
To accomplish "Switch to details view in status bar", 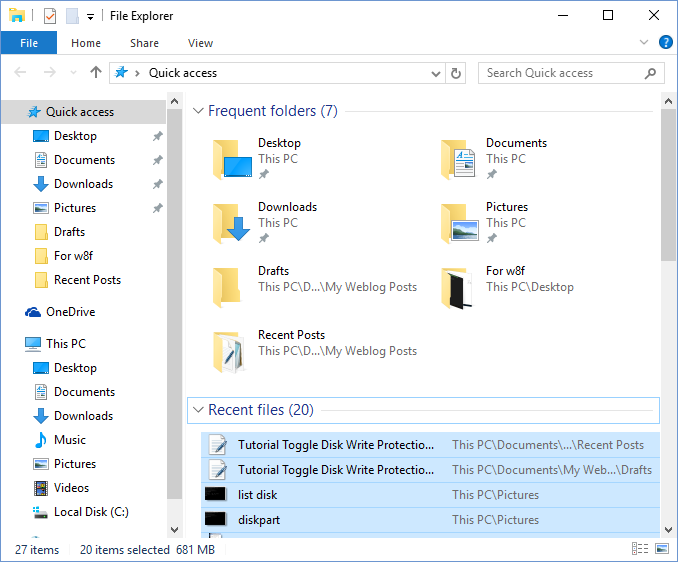I will pyautogui.click(x=639, y=549).
